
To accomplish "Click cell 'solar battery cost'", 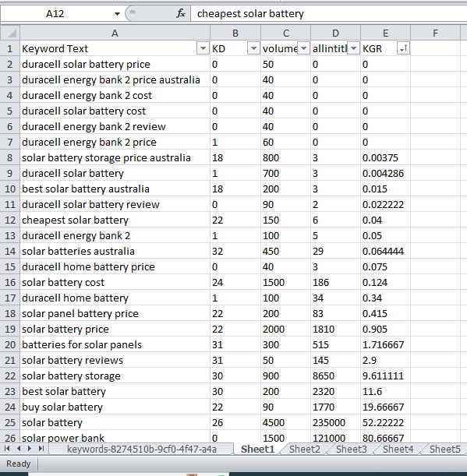I will 115,282.
